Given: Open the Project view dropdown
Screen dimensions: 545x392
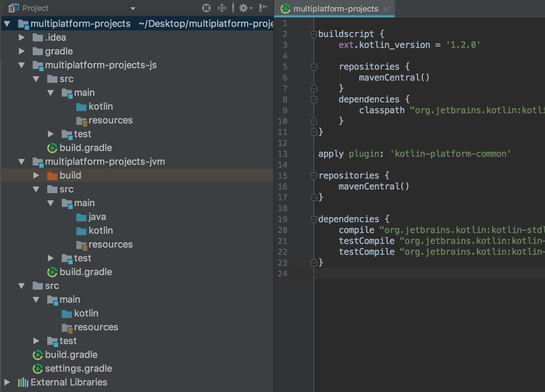Looking at the screenshot, I should 133,8.
